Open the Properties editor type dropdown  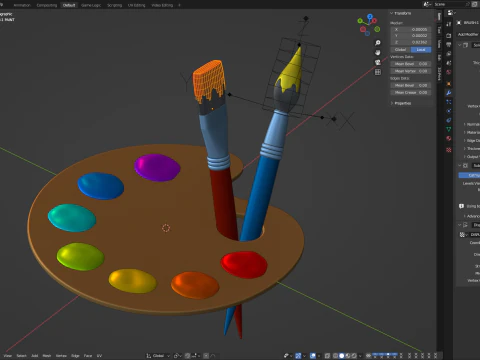[x=451, y=13]
